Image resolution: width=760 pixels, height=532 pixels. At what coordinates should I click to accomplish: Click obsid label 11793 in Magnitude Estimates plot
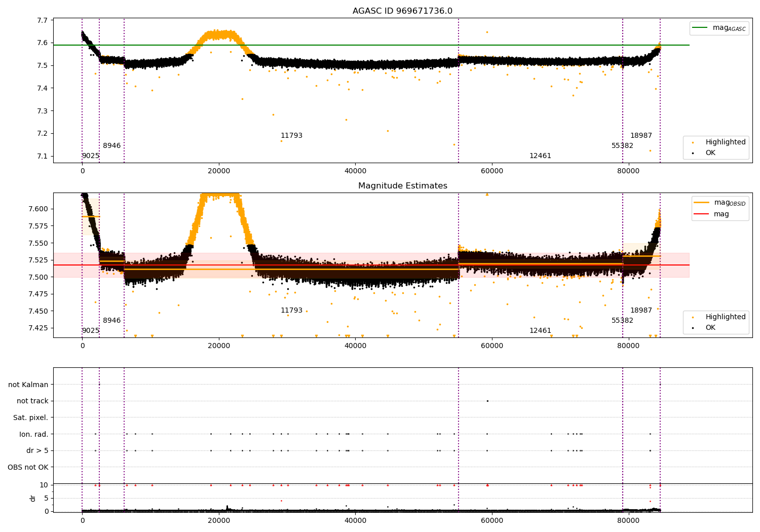[x=291, y=310]
